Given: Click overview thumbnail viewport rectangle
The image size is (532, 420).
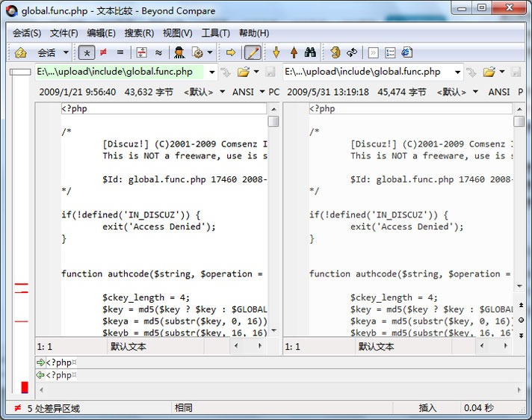Looking at the screenshot, I should click(x=20, y=72).
